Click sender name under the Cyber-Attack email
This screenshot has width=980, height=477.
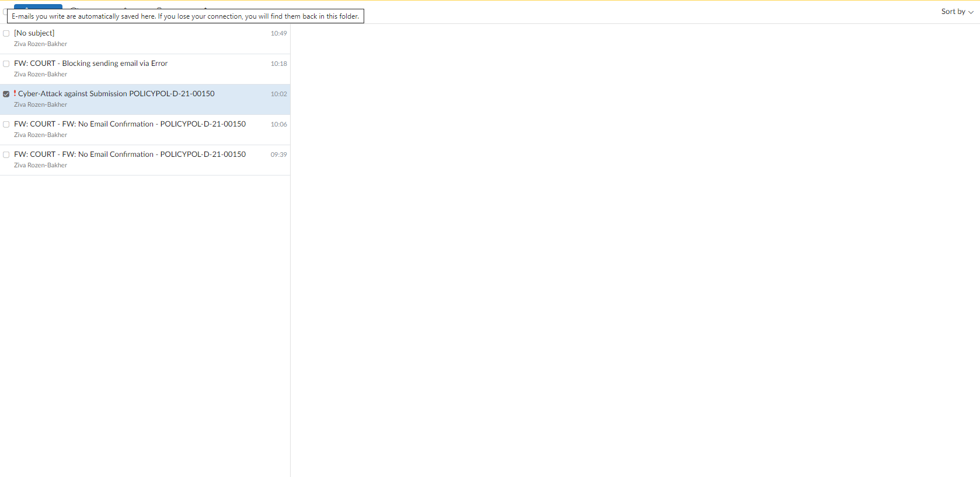tap(40, 104)
